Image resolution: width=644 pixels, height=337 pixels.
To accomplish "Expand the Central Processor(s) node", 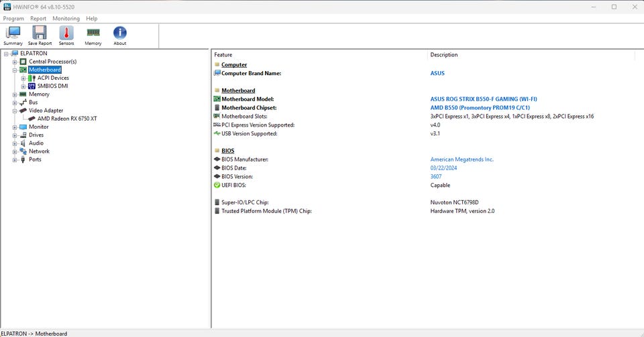I will click(15, 62).
